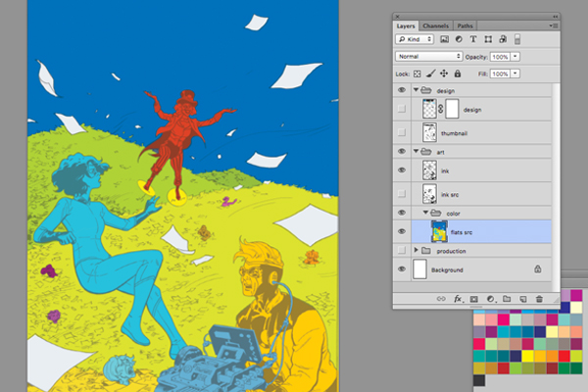588x392 pixels.
Task: Select the flats src layer thumbnail
Action: tap(439, 231)
